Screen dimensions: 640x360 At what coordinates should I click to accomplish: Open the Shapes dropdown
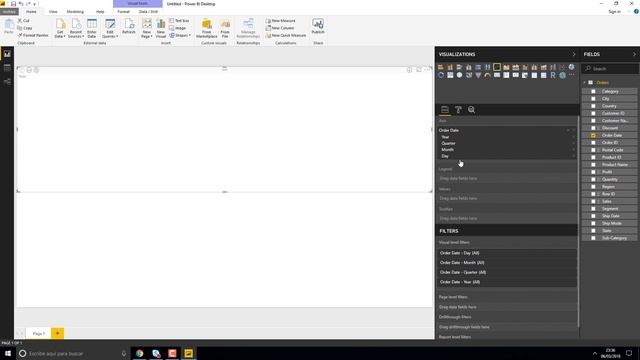[180, 36]
